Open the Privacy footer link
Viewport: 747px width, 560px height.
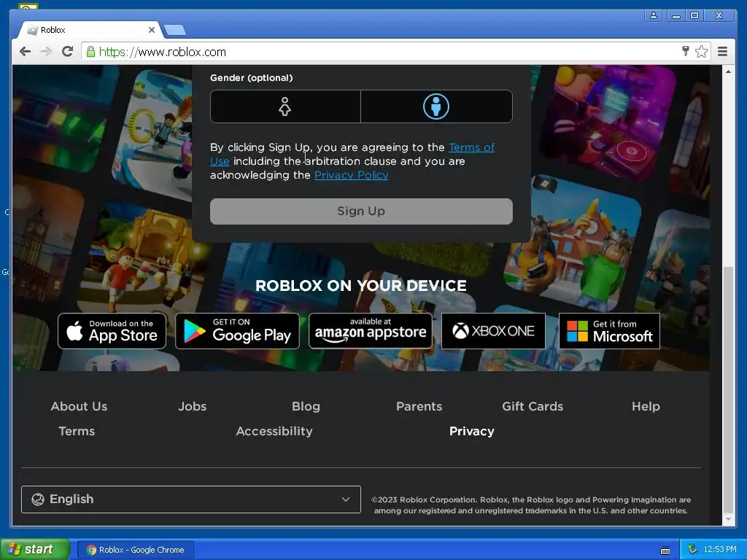pos(472,431)
